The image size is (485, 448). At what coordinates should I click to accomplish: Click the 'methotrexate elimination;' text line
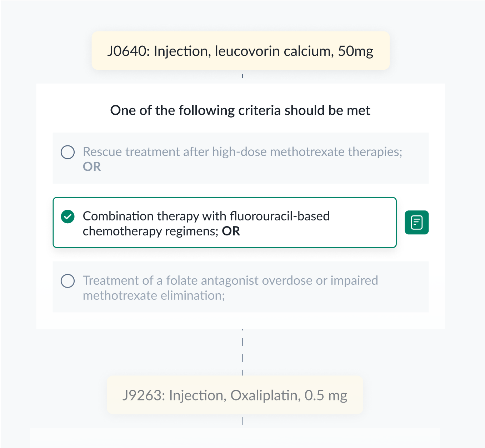tap(154, 295)
